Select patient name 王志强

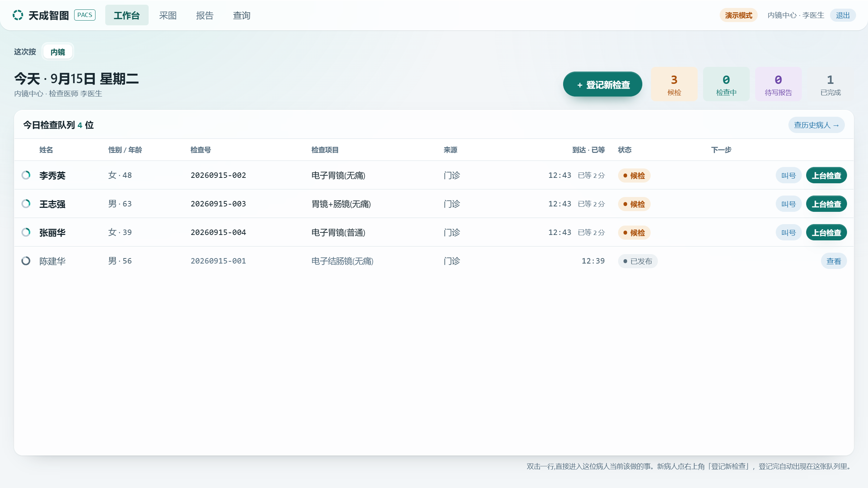click(52, 204)
